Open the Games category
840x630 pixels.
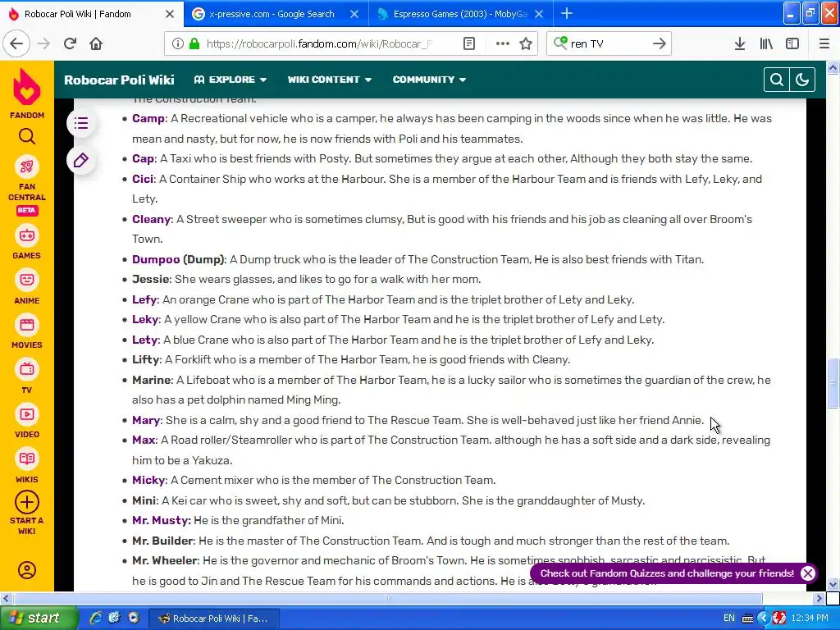(x=27, y=243)
